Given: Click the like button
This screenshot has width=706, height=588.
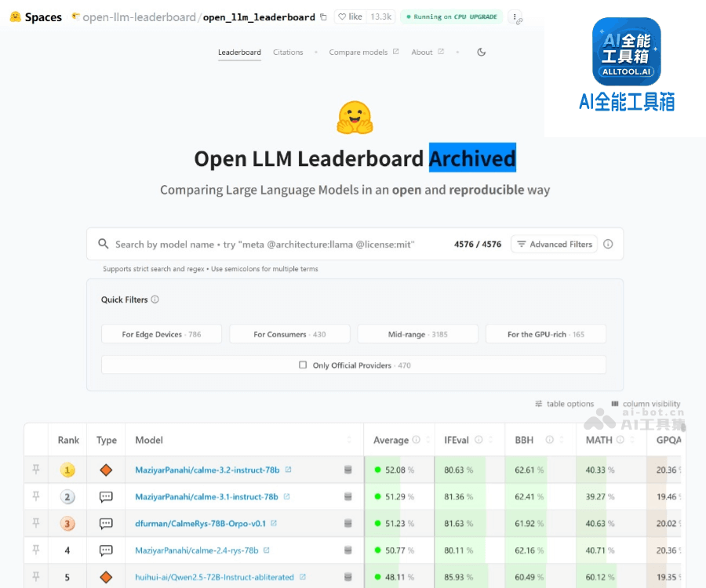Looking at the screenshot, I should (351, 16).
